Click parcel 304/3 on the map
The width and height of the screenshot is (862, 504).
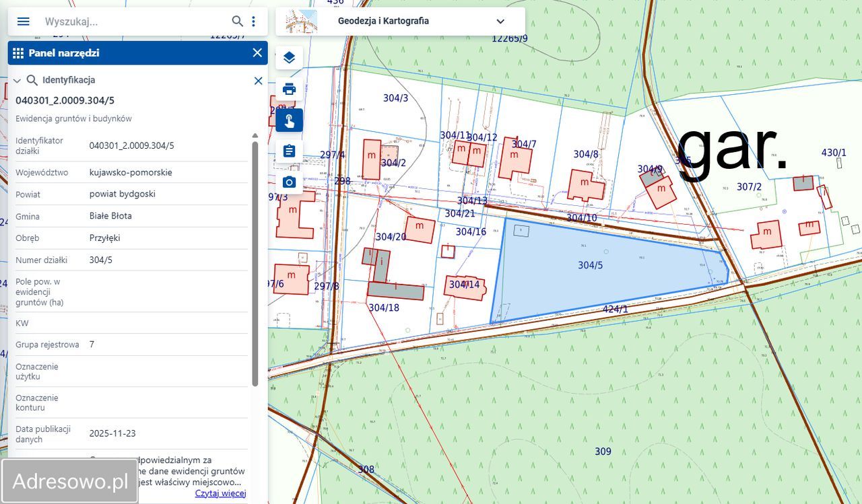[395, 98]
